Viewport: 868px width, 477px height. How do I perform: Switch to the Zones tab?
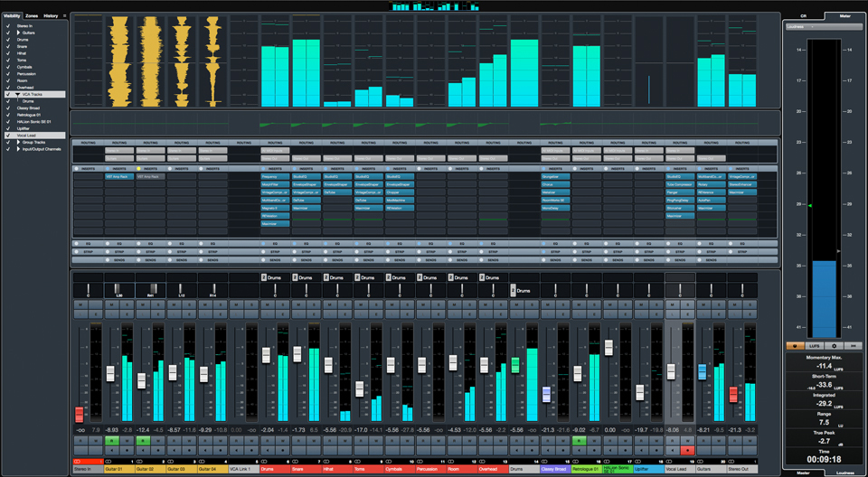32,15
